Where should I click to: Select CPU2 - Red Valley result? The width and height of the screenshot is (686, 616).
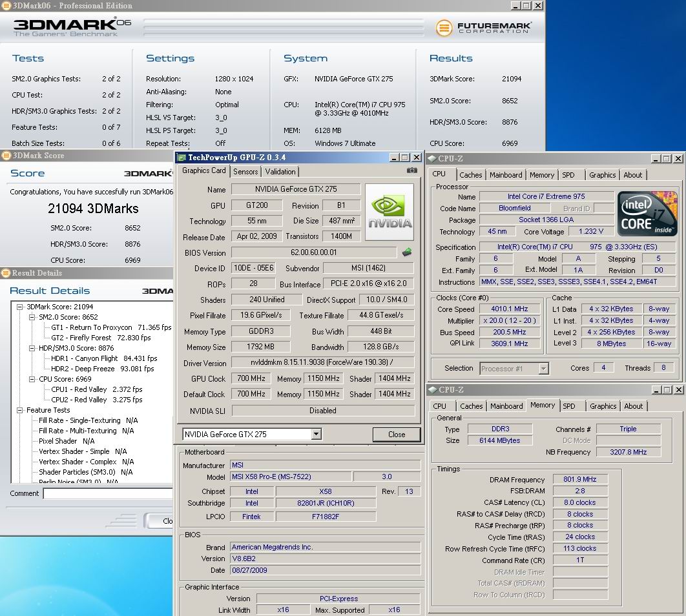[96, 400]
